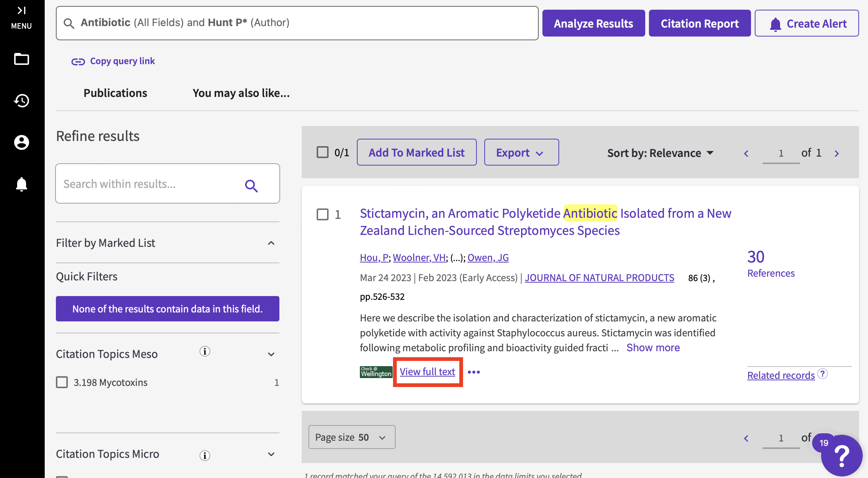Check the box for result 1
The height and width of the screenshot is (478, 868).
pos(323,214)
